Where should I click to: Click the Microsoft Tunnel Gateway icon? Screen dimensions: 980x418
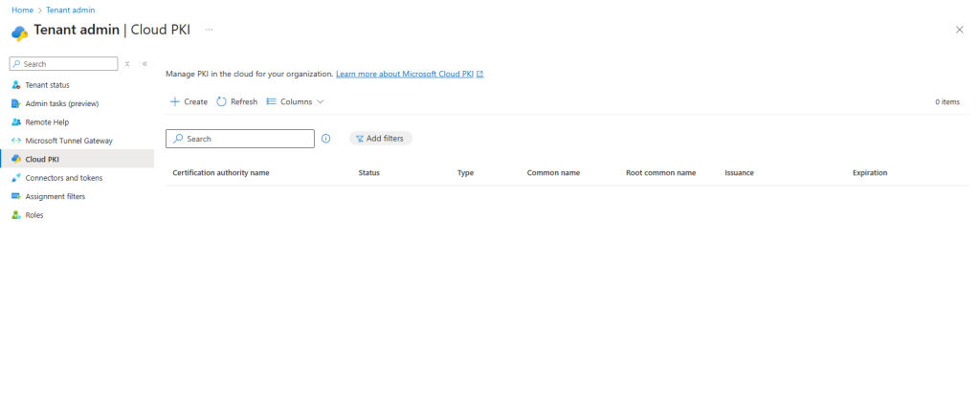pyautogui.click(x=16, y=141)
